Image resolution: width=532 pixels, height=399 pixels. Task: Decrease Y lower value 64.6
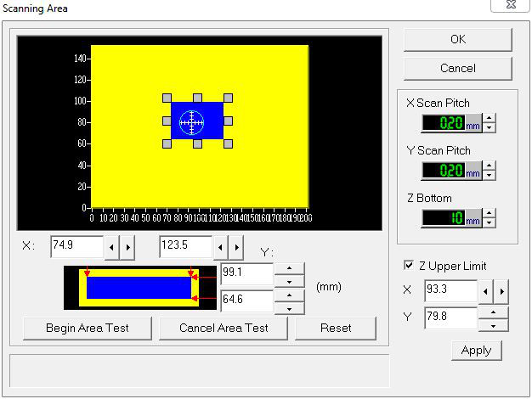(x=290, y=308)
